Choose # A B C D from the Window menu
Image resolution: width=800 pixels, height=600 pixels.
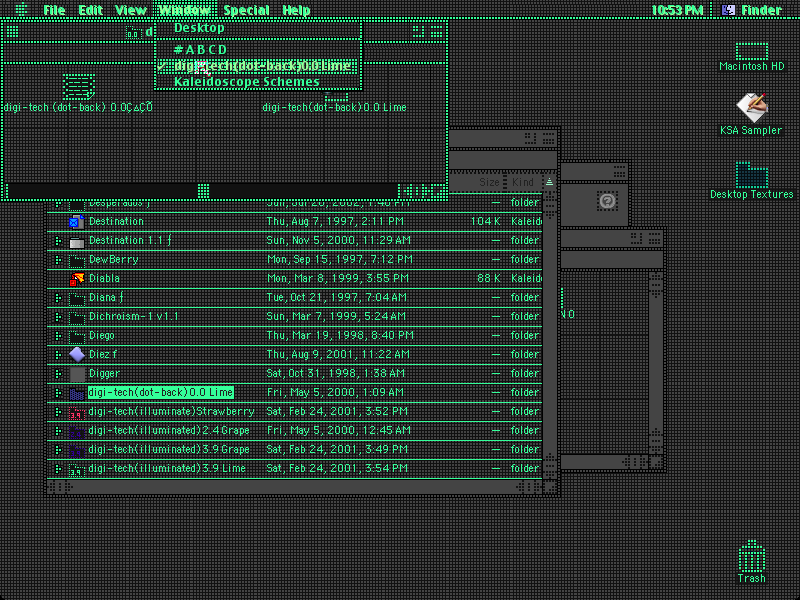click(258, 49)
